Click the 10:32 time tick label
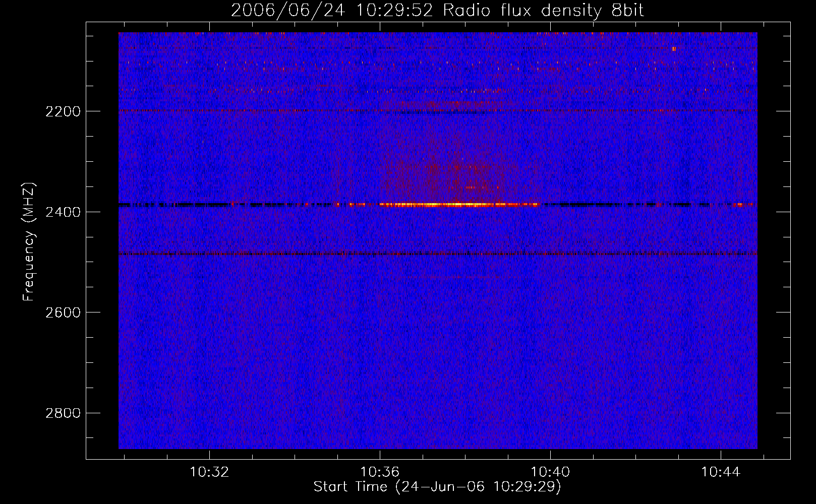Image resolution: width=816 pixels, height=504 pixels. tap(209, 472)
